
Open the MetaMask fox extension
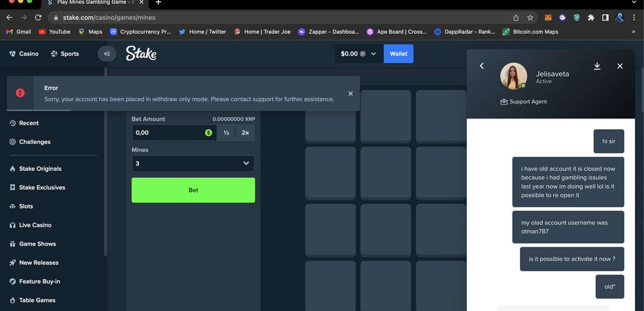point(548,17)
